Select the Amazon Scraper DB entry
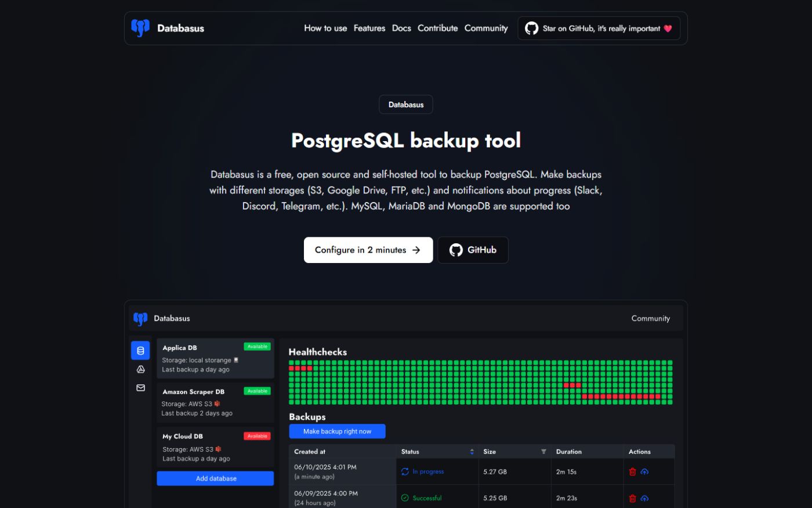Screen dimensions: 812x508 (x=215, y=402)
